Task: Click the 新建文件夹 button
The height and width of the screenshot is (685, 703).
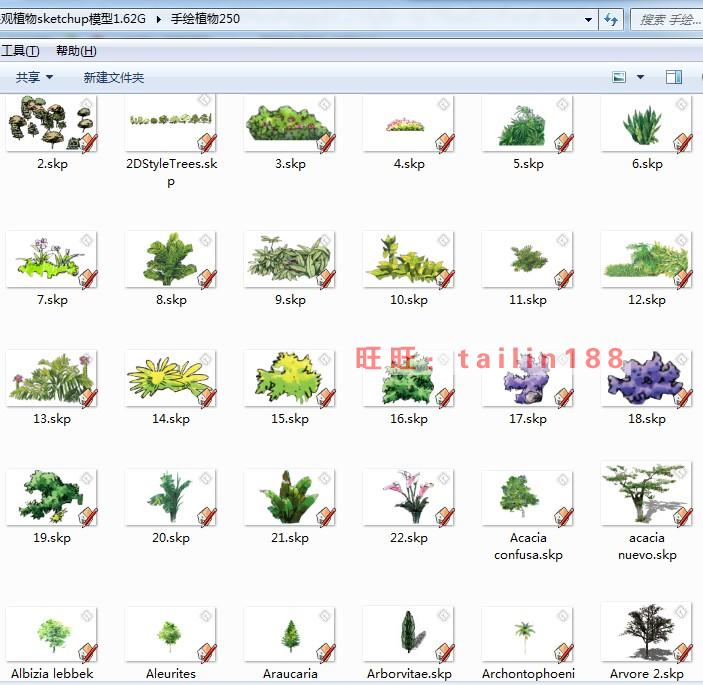Action: [x=114, y=78]
